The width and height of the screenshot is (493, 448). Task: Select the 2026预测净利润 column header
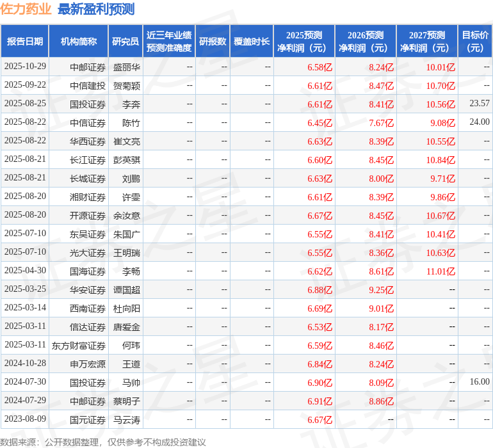(366, 42)
